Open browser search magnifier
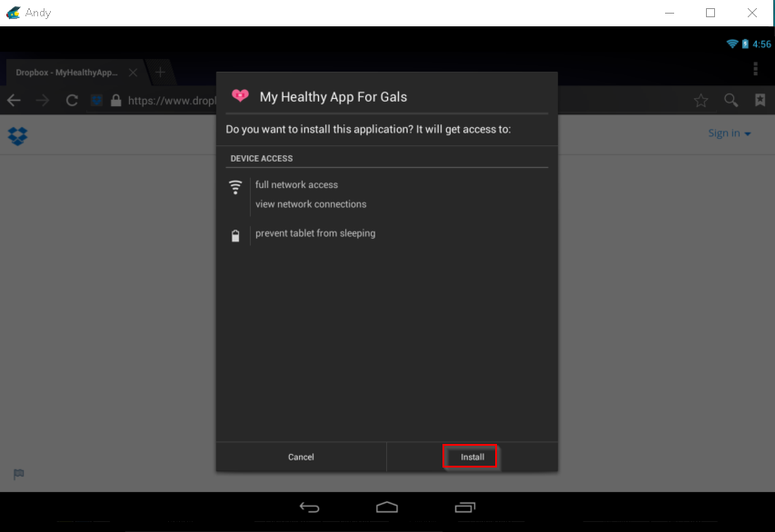Screen dimensions: 775x532 point(731,101)
